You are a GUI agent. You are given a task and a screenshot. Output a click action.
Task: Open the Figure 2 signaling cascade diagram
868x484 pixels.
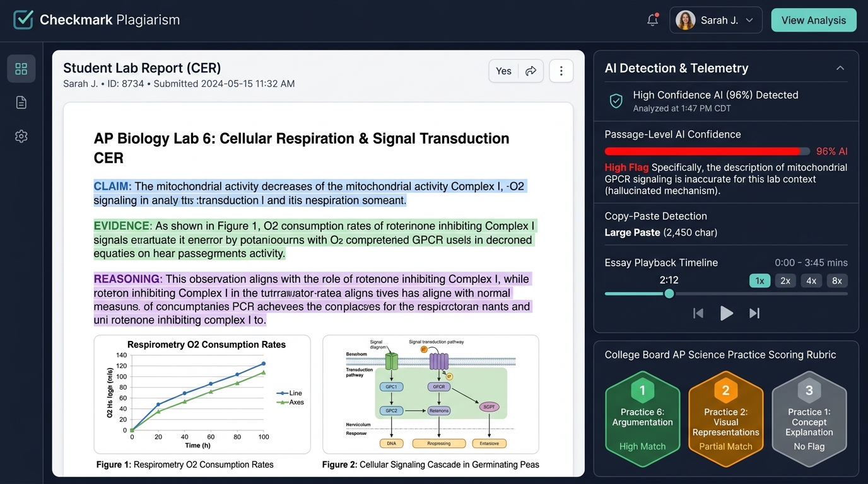coord(431,395)
